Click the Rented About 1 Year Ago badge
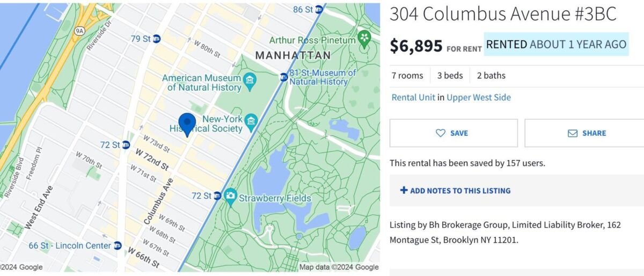 coord(556,45)
